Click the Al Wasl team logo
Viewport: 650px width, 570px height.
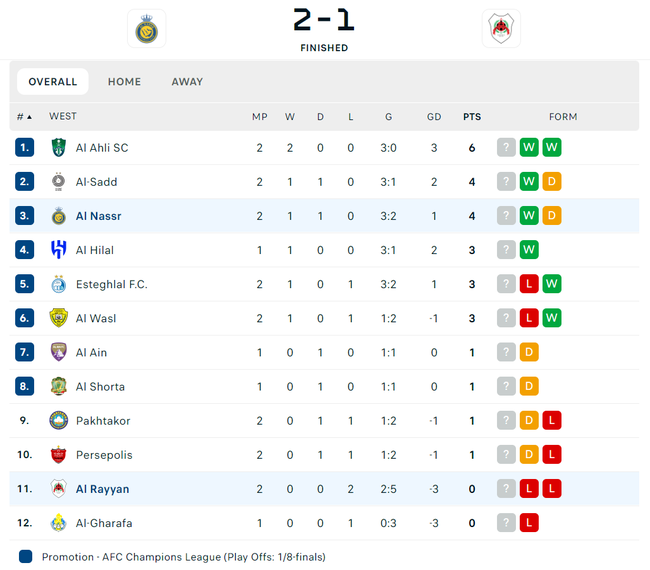tap(58, 318)
